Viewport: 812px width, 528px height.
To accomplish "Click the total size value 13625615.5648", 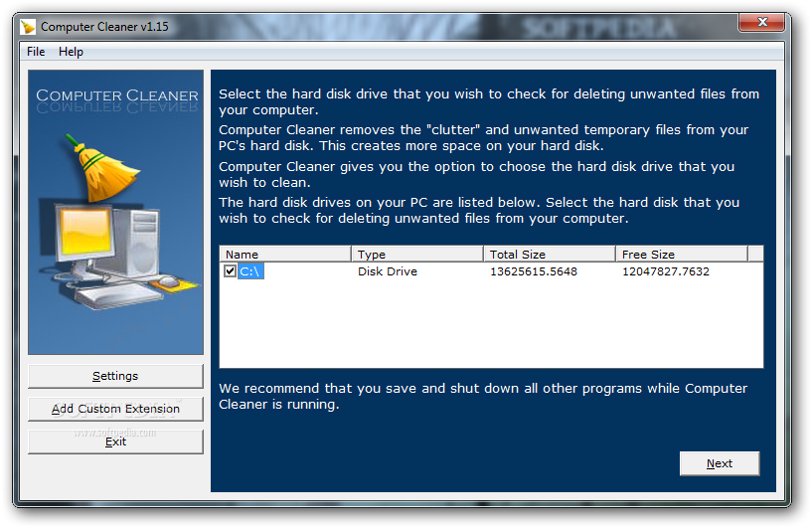I will point(534,271).
